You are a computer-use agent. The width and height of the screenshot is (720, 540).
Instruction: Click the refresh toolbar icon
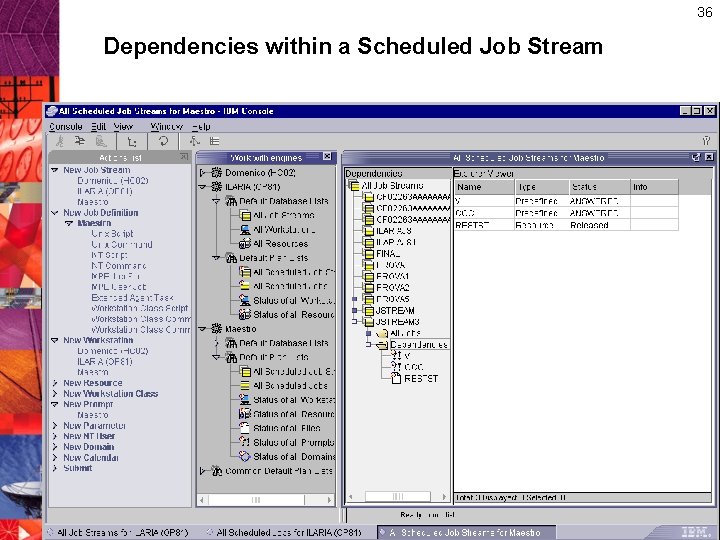pos(163,141)
